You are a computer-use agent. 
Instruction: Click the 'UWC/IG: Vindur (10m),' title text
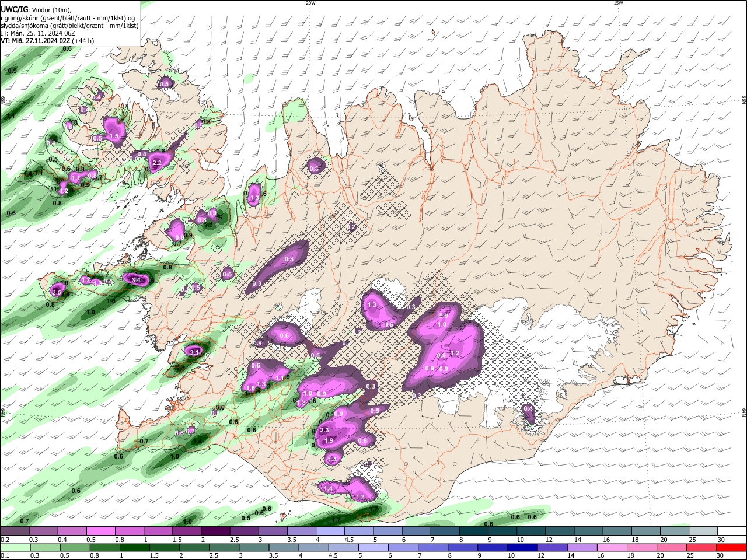pyautogui.click(x=36, y=10)
